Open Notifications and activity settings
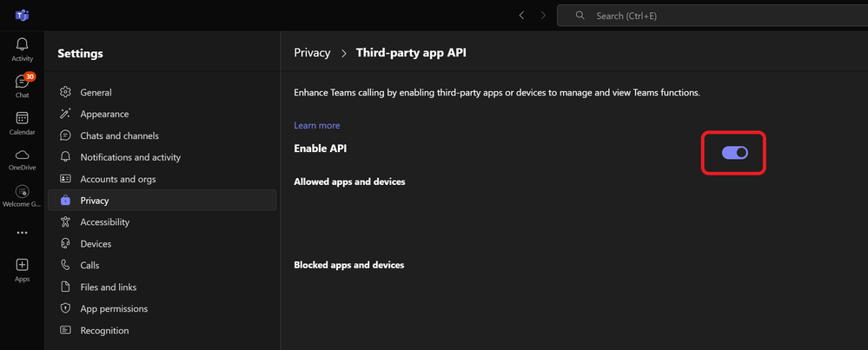The width and height of the screenshot is (868, 350). pyautogui.click(x=162, y=157)
